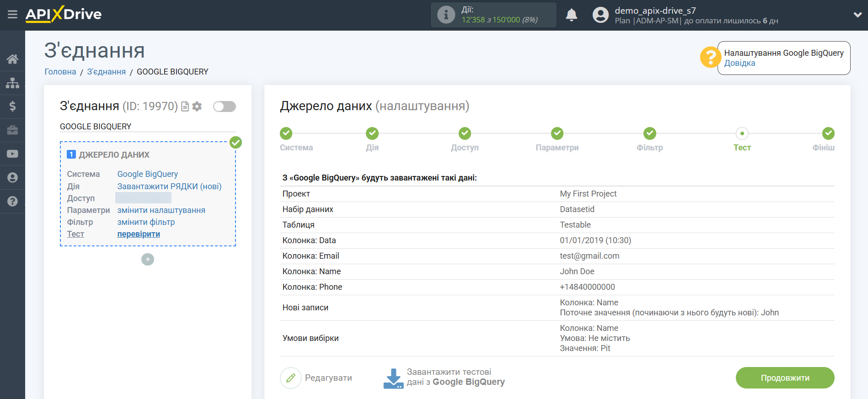Open the briefcase sidebar icon
868x399 pixels.
tap(12, 130)
